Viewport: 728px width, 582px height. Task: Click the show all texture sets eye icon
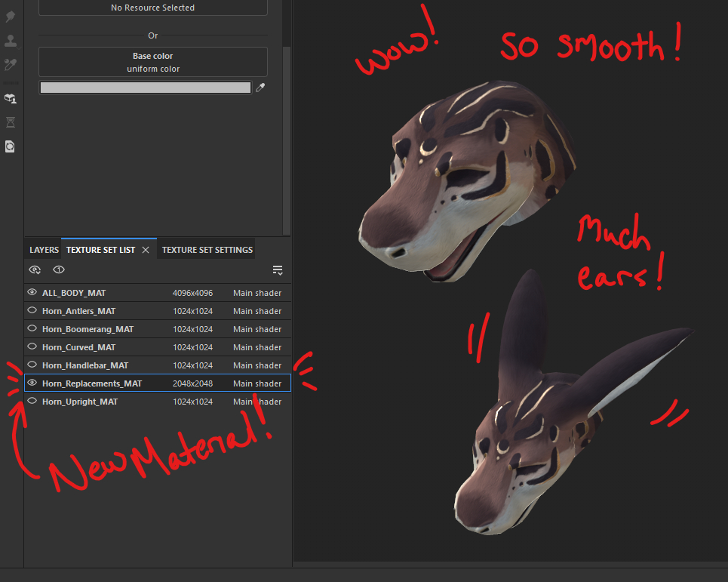(35, 269)
